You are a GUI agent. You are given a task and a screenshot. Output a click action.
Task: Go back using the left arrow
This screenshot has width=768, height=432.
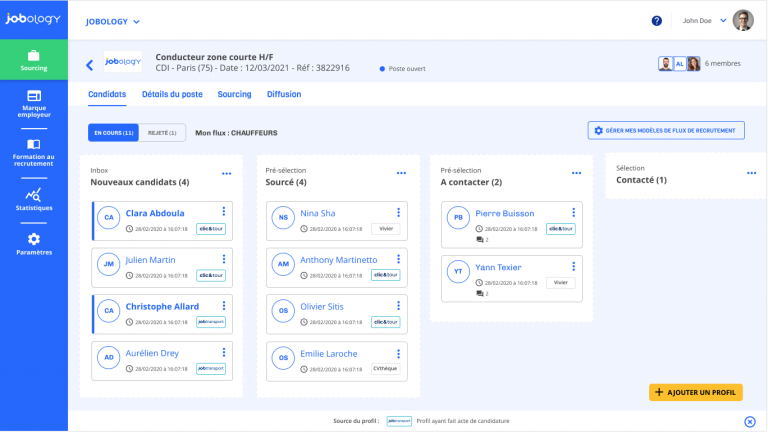[90, 65]
